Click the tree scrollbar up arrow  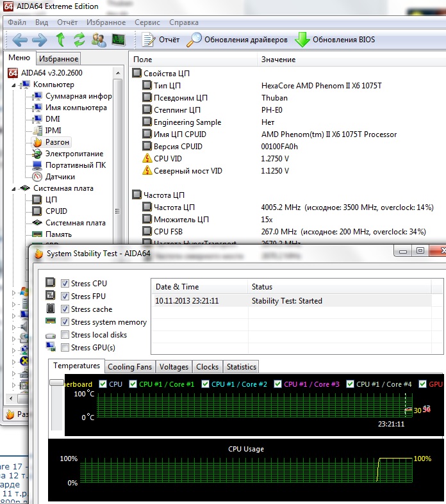pyautogui.click(x=118, y=73)
